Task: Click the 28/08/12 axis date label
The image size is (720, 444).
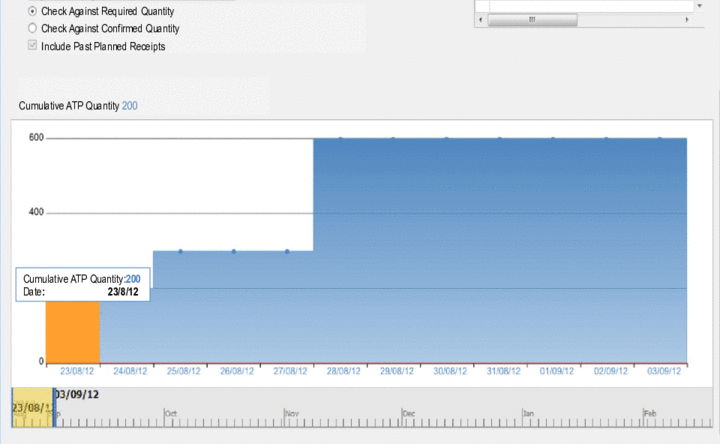Action: point(340,371)
